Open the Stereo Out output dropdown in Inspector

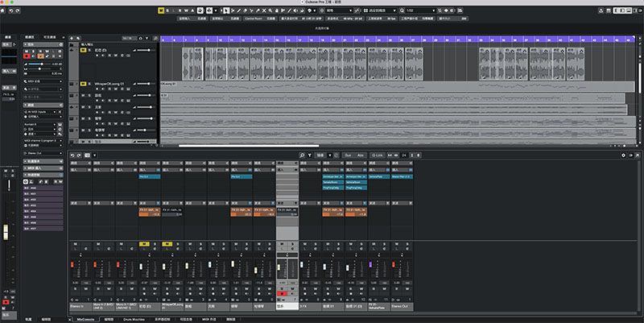click(43, 153)
